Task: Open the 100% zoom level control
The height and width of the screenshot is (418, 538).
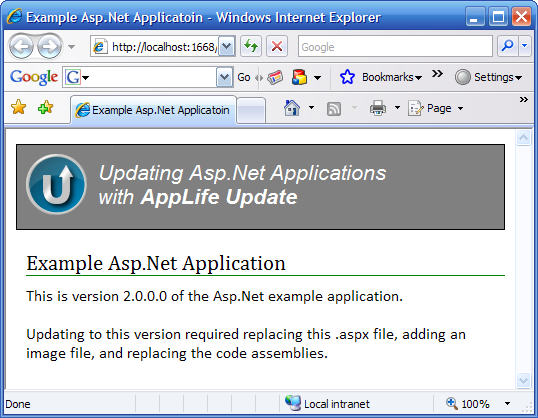Action: pos(478,404)
